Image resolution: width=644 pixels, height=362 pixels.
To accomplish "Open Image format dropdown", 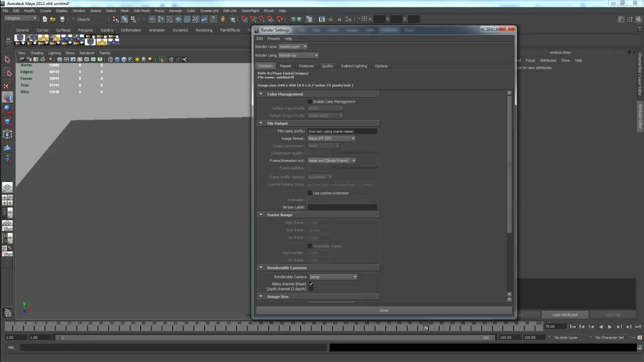I will pyautogui.click(x=331, y=138).
